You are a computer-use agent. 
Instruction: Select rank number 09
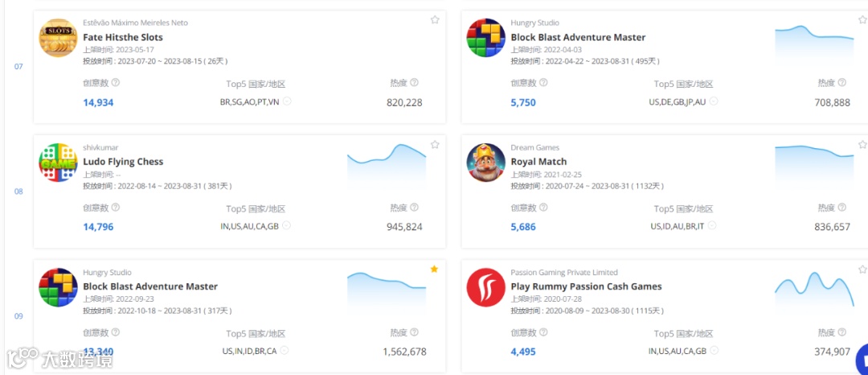pyautogui.click(x=18, y=316)
